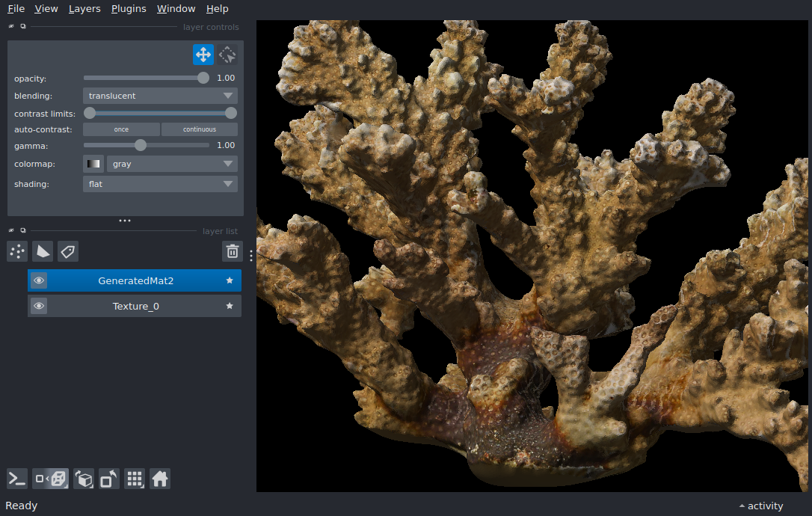Open the IPython console
Image resolution: width=812 pixels, height=516 pixels.
point(17,479)
